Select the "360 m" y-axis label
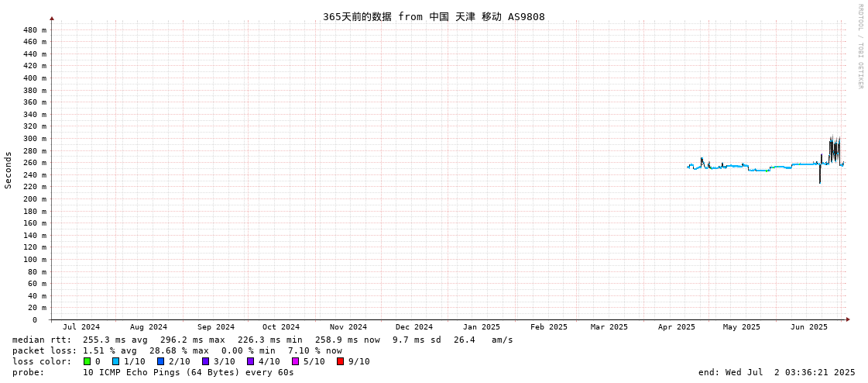868x383 pixels. click(35, 102)
